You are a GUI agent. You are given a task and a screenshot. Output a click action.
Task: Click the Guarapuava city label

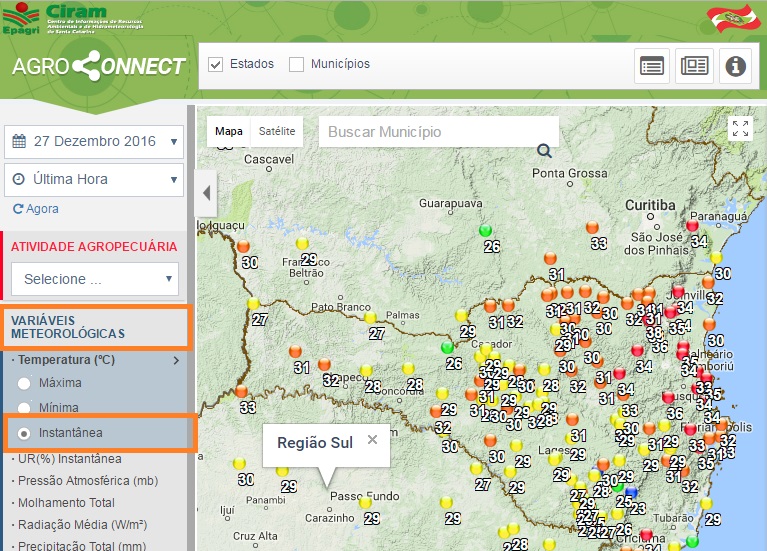[451, 203]
